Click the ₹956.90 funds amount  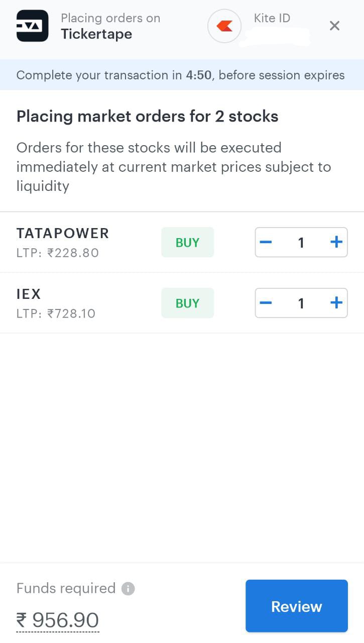click(58, 620)
